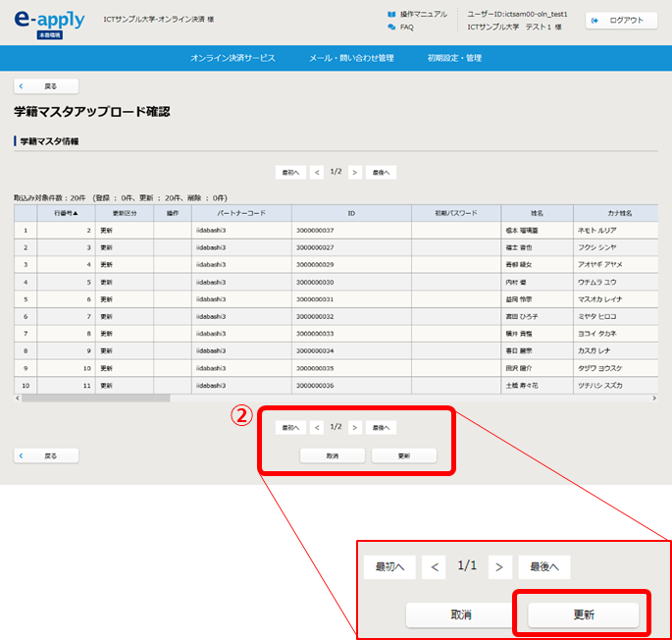672x640 pixels.
Task: Click the right scroll arrow of the table scrollbar
Action: point(654,399)
